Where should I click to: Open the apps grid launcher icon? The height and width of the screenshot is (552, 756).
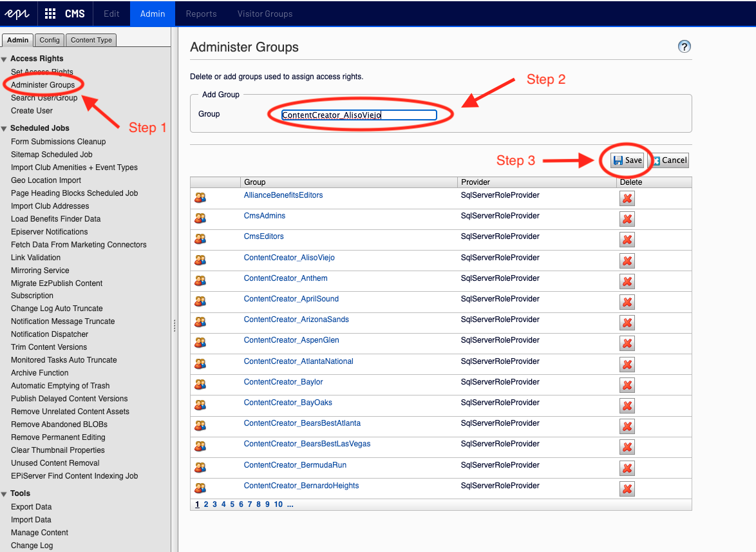[x=50, y=14]
